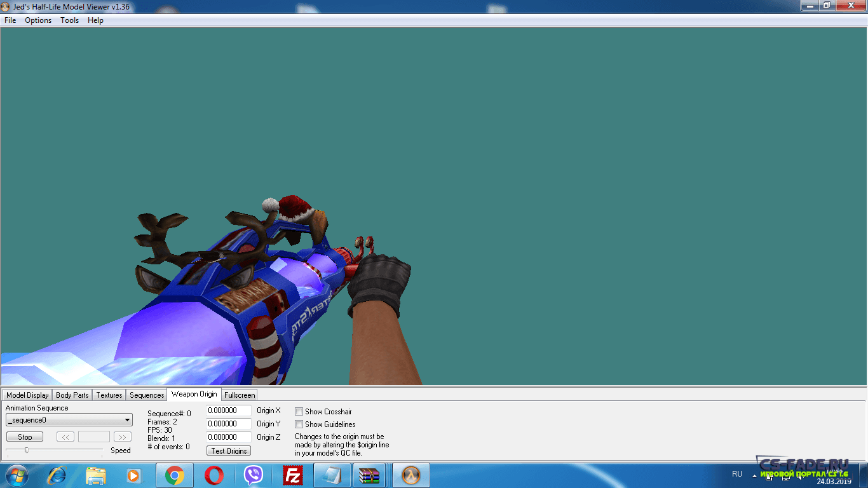Enable the Show Crosshair checkbox
Image resolution: width=868 pixels, height=488 pixels.
299,412
